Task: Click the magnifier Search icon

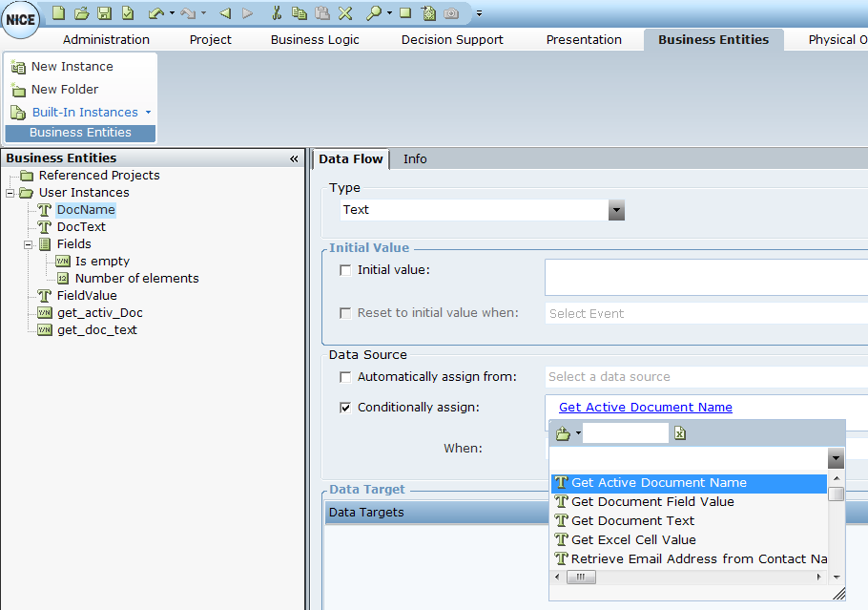Action: click(x=373, y=13)
